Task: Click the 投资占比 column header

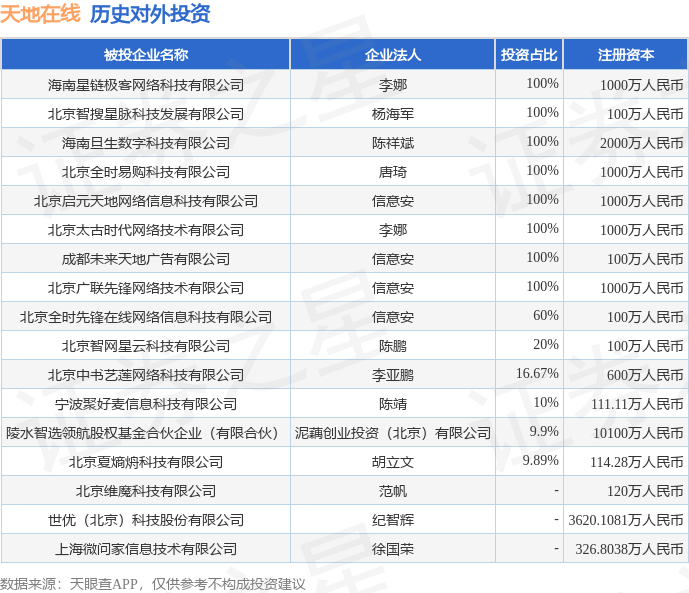Action: coord(529,54)
